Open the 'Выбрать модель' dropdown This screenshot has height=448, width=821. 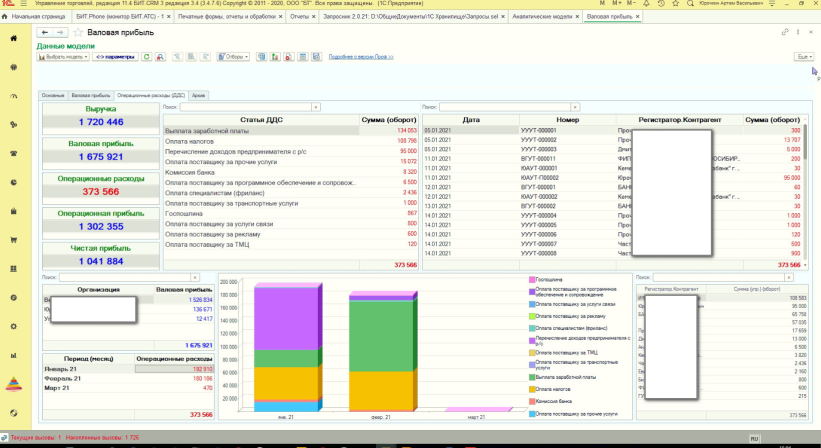[64, 57]
